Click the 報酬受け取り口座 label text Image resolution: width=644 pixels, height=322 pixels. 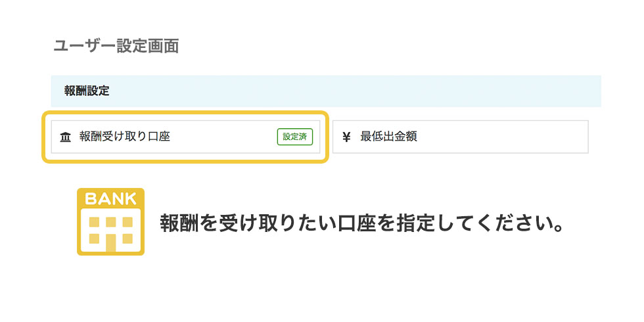(x=125, y=137)
